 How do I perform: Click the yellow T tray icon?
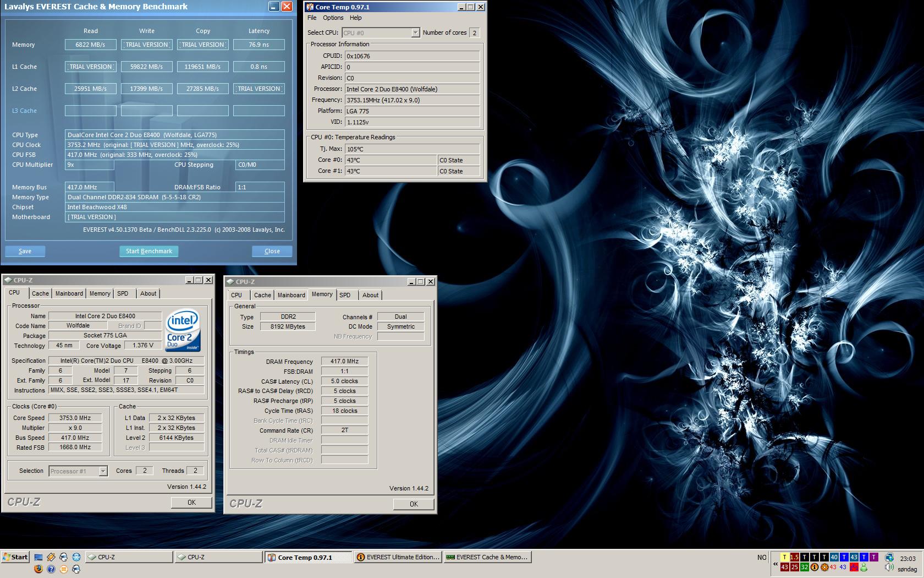coord(785,557)
